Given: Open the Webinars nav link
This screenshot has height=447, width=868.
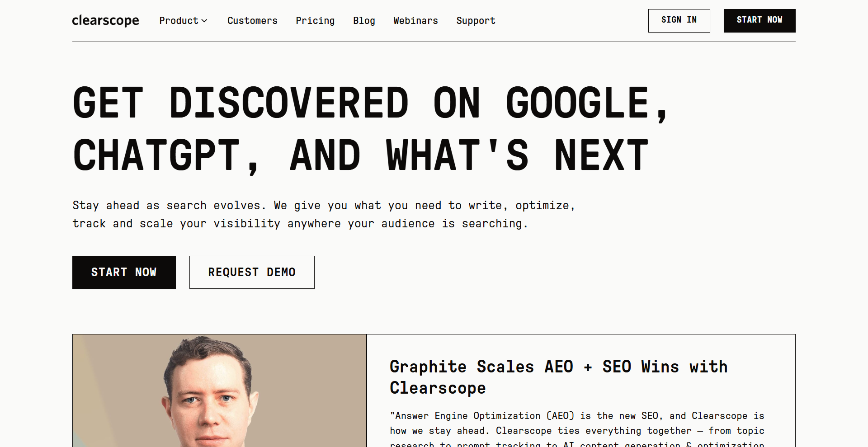Looking at the screenshot, I should (x=415, y=21).
